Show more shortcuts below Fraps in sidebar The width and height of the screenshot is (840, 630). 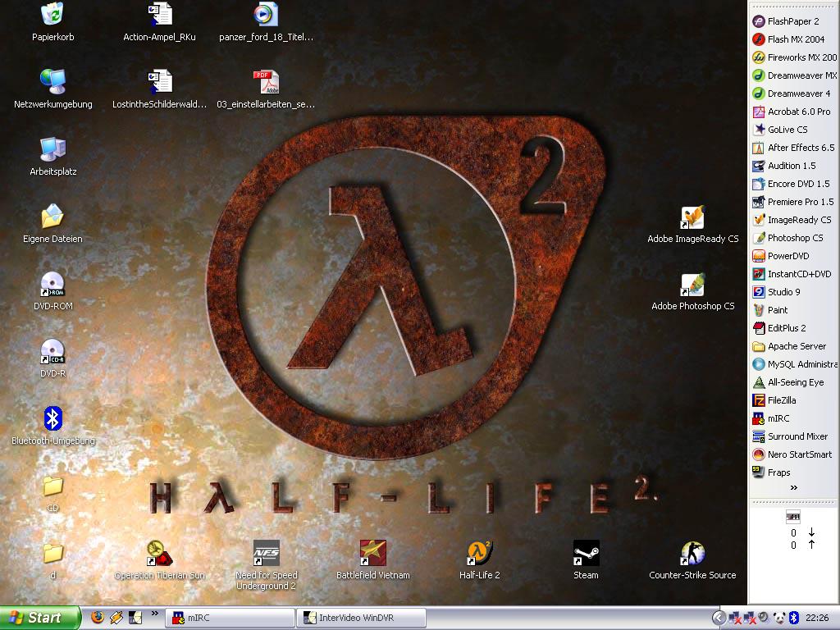[x=793, y=487]
